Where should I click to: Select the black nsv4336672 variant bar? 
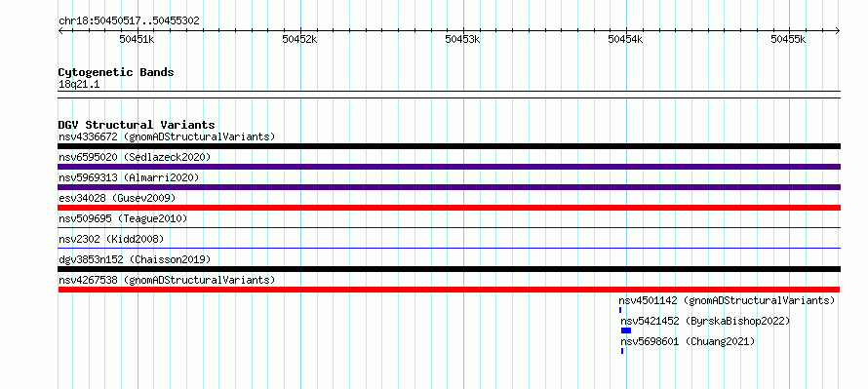449,146
